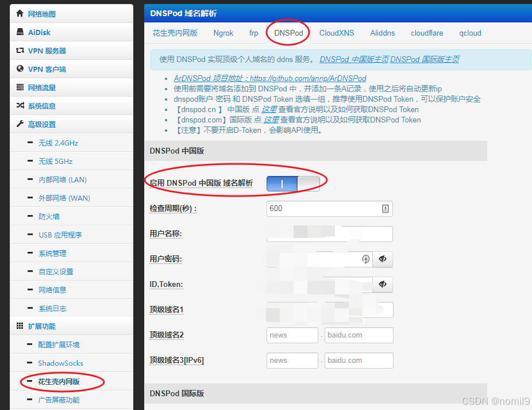Click the disk icon beside AiDisk

[x=20, y=32]
